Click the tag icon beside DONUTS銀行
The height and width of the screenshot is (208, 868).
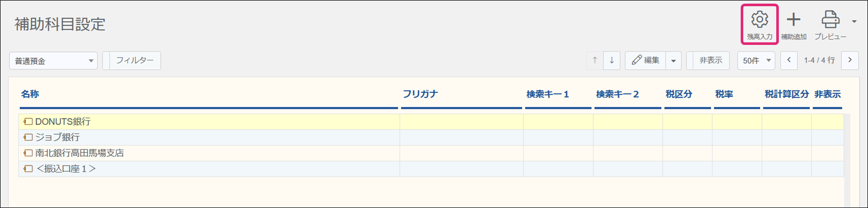(28, 122)
